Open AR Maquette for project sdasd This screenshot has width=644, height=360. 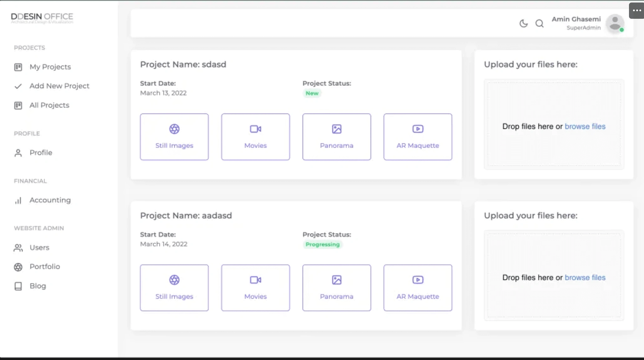coord(418,137)
